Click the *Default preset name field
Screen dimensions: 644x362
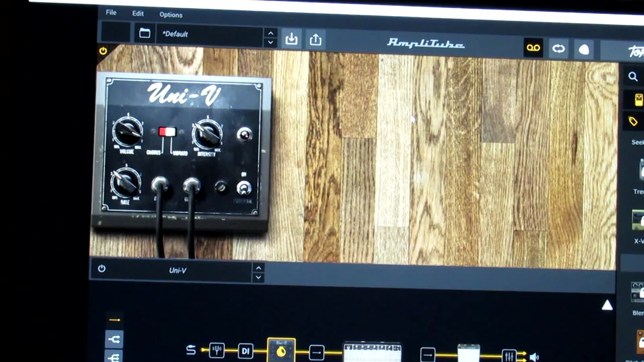point(210,35)
